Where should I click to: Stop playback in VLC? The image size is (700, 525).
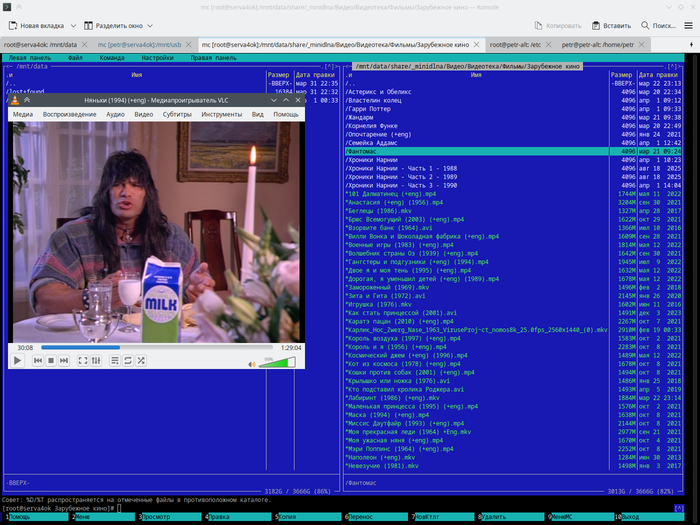[51, 360]
